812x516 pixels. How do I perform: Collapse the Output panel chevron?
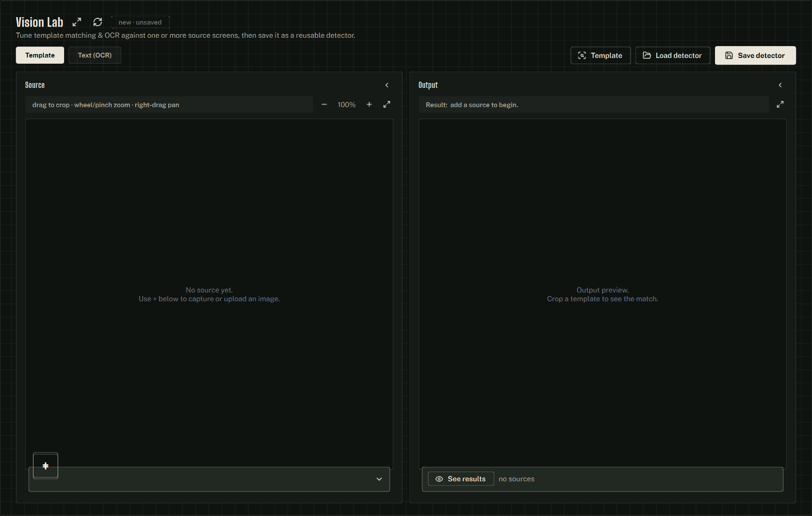(780, 85)
